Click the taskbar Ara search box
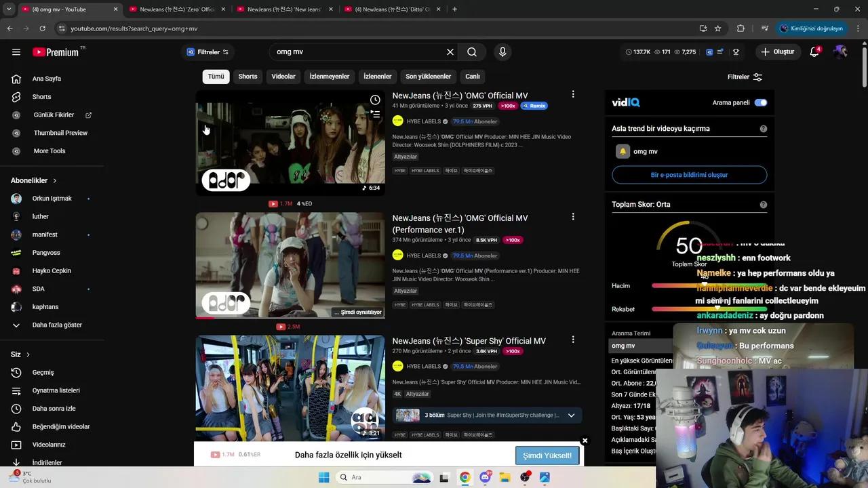 (383, 477)
